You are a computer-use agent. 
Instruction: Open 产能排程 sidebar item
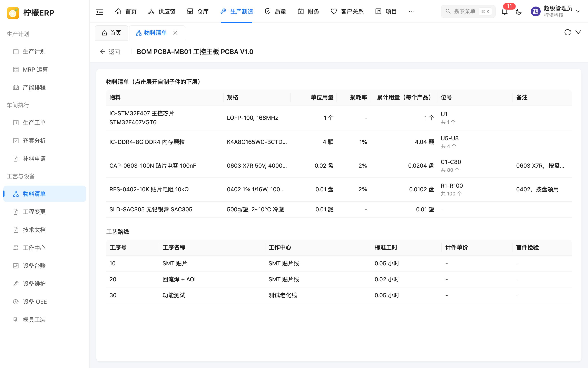click(x=45, y=88)
